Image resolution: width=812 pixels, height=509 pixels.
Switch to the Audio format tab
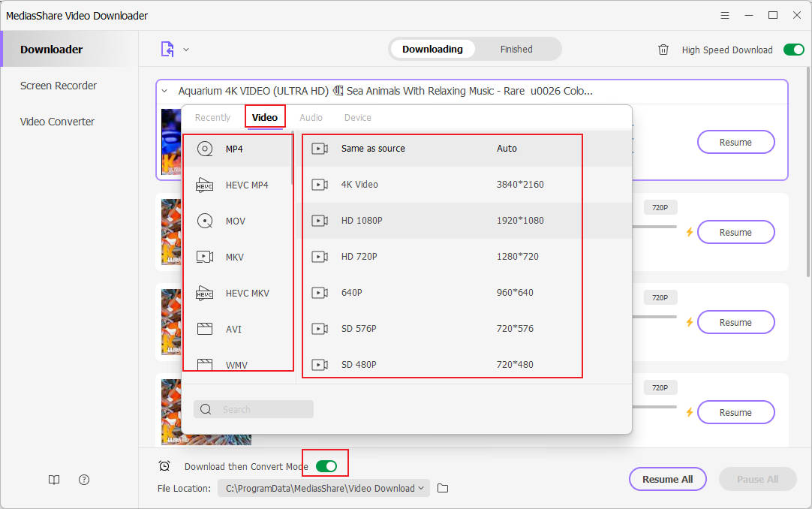point(311,117)
